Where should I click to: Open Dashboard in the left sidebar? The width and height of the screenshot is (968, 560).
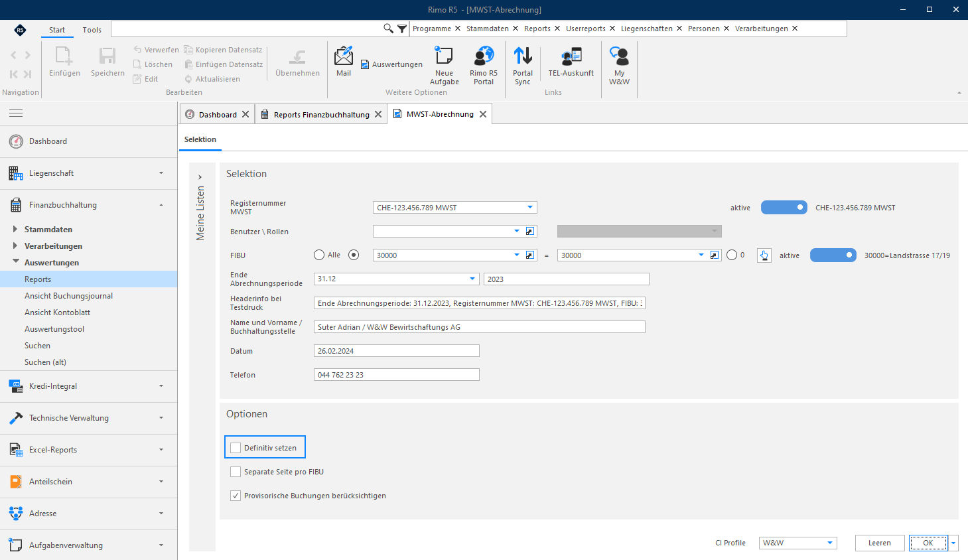point(89,141)
